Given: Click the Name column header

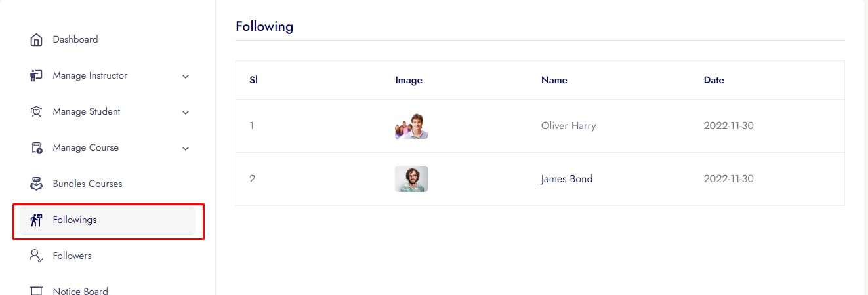Looking at the screenshot, I should tap(554, 80).
